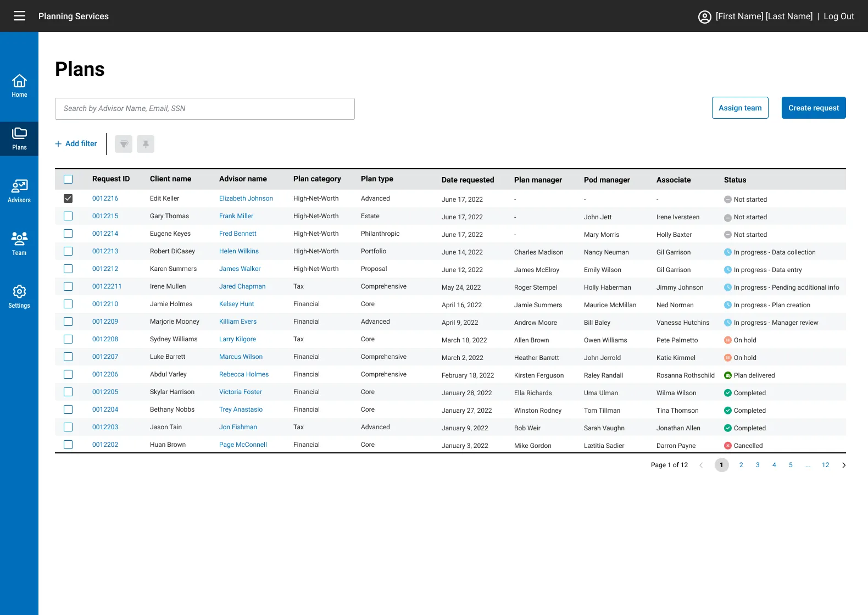Open advisor Trey Anastasio link
868x615 pixels.
pyautogui.click(x=241, y=409)
